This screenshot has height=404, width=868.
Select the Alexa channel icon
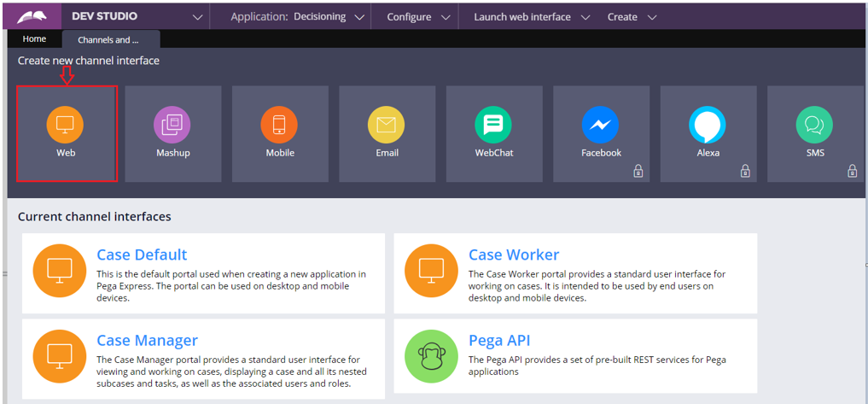coord(708,125)
